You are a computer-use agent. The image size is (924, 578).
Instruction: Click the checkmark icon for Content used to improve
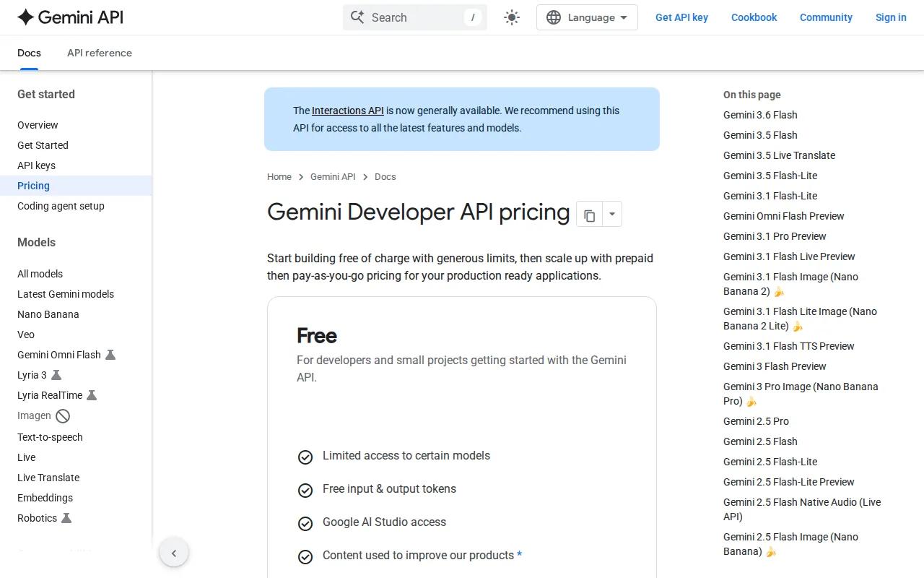[305, 557]
